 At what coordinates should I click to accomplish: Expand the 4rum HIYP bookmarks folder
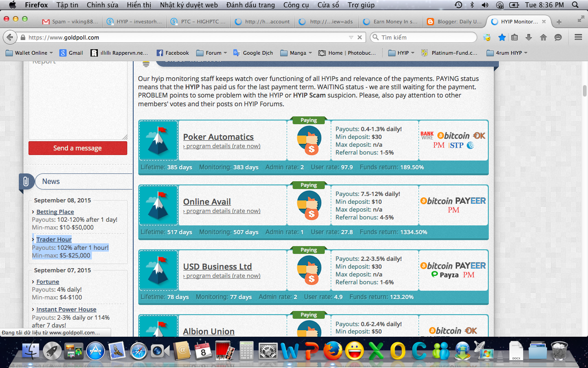click(x=507, y=53)
